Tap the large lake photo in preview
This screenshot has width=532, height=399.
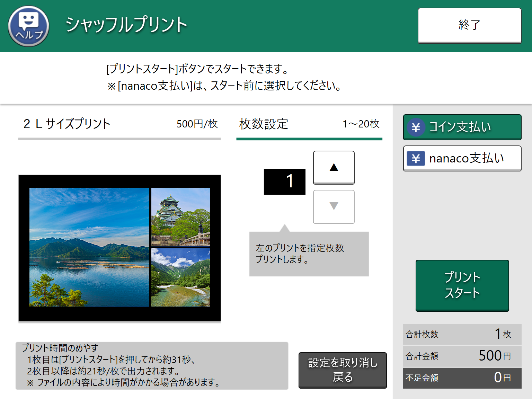(x=89, y=247)
